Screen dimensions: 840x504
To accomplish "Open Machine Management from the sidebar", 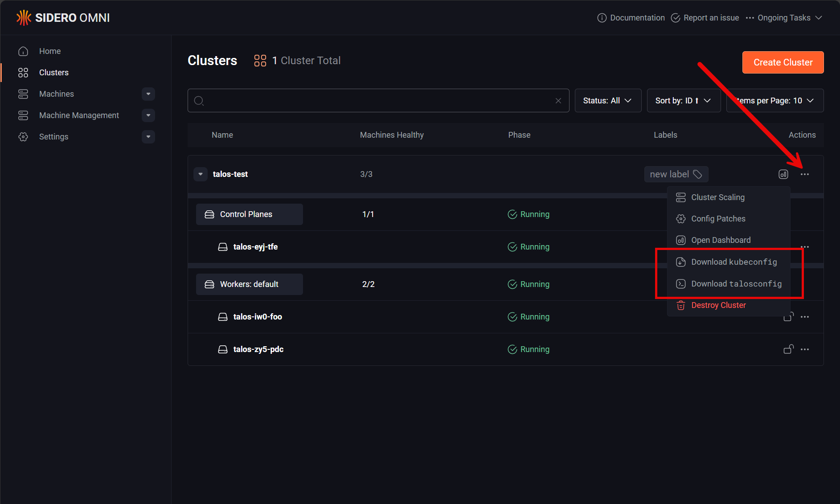I will coord(23,115).
